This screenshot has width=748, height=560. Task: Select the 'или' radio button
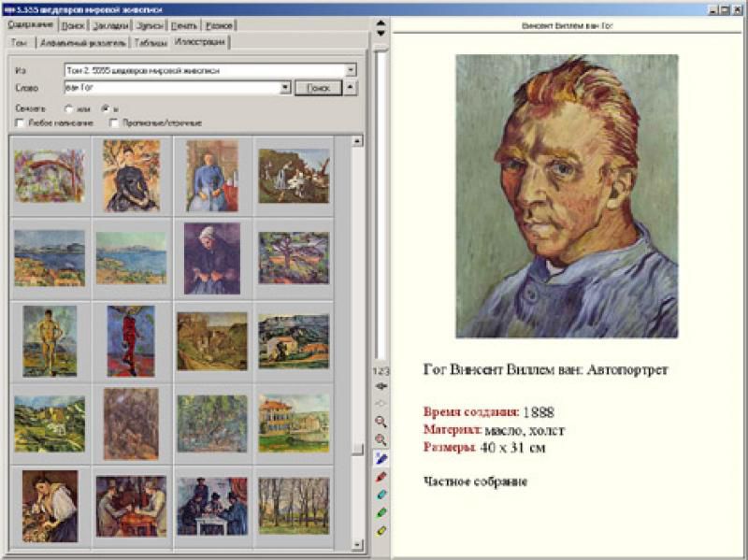click(x=68, y=108)
